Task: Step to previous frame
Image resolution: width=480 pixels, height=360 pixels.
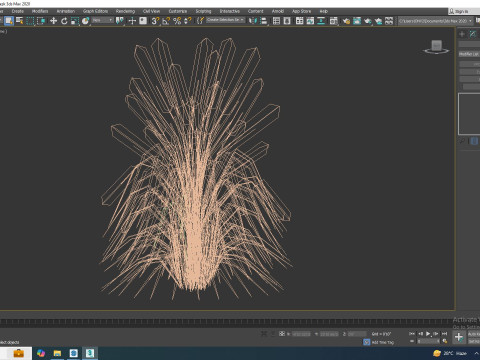Action: point(420,333)
